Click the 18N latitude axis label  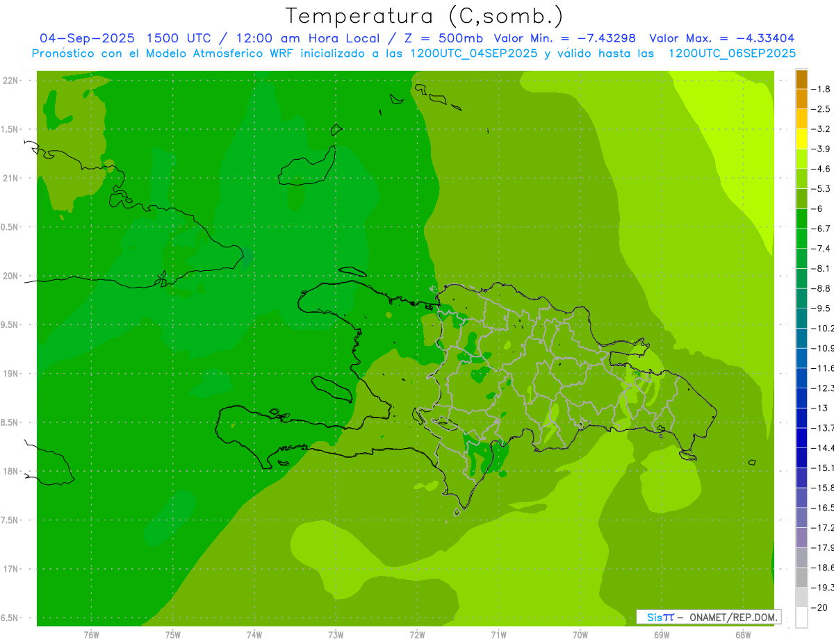point(11,472)
